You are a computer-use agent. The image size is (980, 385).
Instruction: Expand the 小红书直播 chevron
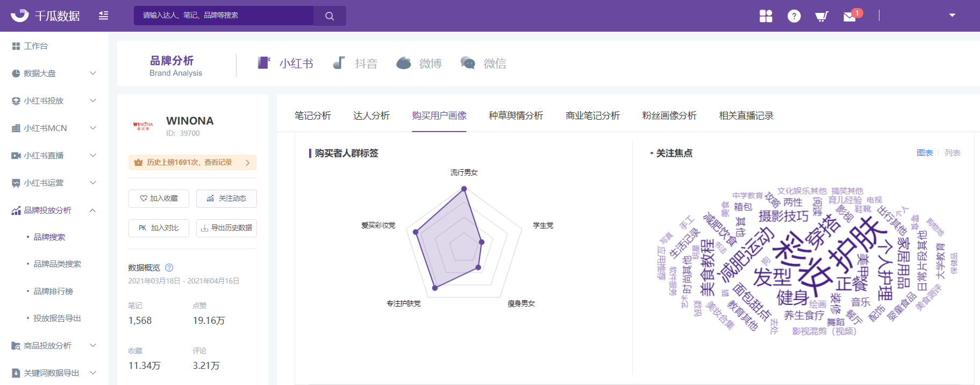[x=93, y=155]
